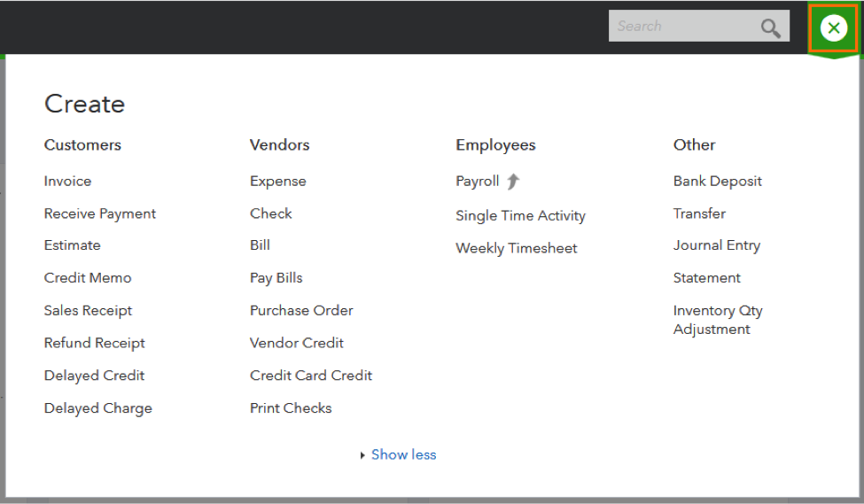
Task: Open Credit Card Credit
Action: tap(311, 376)
